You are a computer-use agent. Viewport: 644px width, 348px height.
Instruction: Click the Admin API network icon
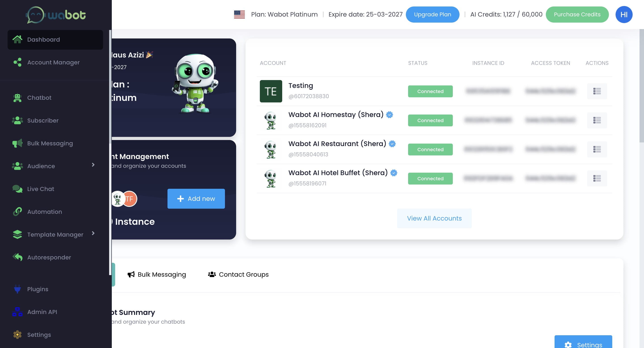(x=17, y=312)
